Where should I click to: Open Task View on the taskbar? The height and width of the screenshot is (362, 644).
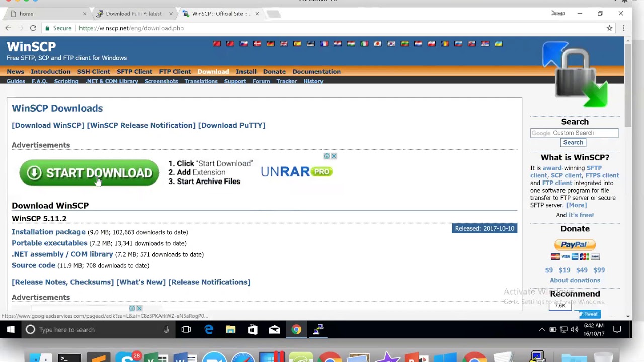click(x=186, y=330)
